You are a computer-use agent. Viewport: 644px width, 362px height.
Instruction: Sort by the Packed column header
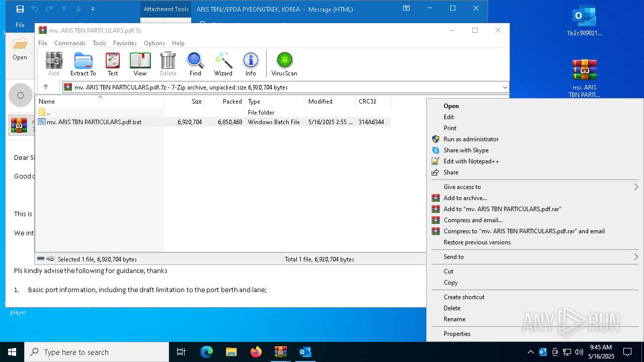(x=225, y=101)
